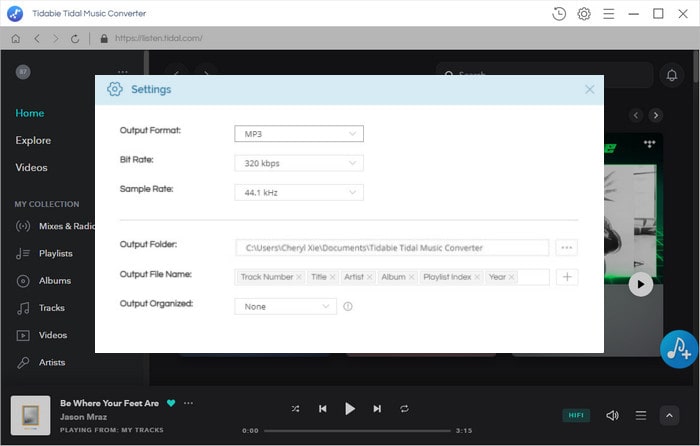Open the play queue icon
Viewport: 700px width, 446px height.
pos(641,416)
